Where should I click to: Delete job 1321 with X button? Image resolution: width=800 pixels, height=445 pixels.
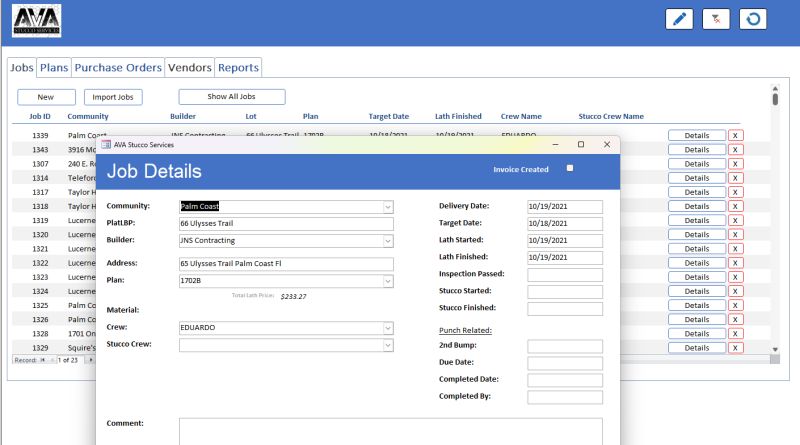pos(735,249)
